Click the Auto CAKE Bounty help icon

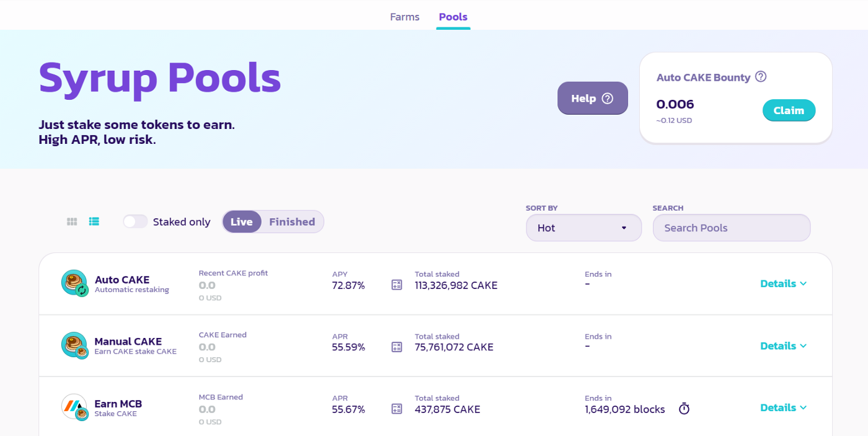(761, 77)
